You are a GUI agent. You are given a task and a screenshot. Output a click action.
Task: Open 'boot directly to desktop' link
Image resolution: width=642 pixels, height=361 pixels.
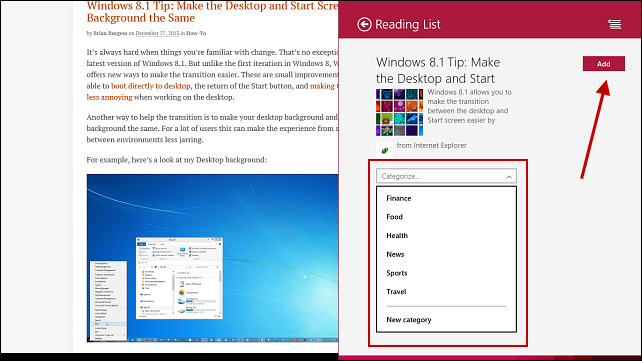pos(151,86)
